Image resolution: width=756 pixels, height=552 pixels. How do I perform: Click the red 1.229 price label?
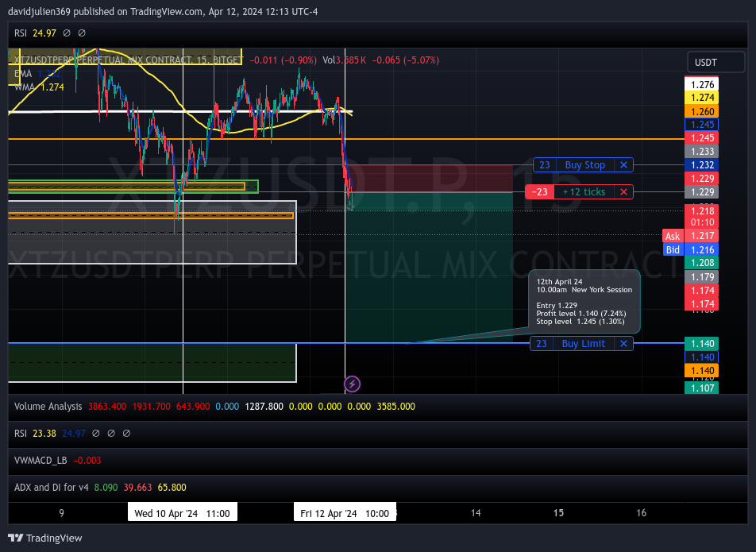[x=702, y=179]
